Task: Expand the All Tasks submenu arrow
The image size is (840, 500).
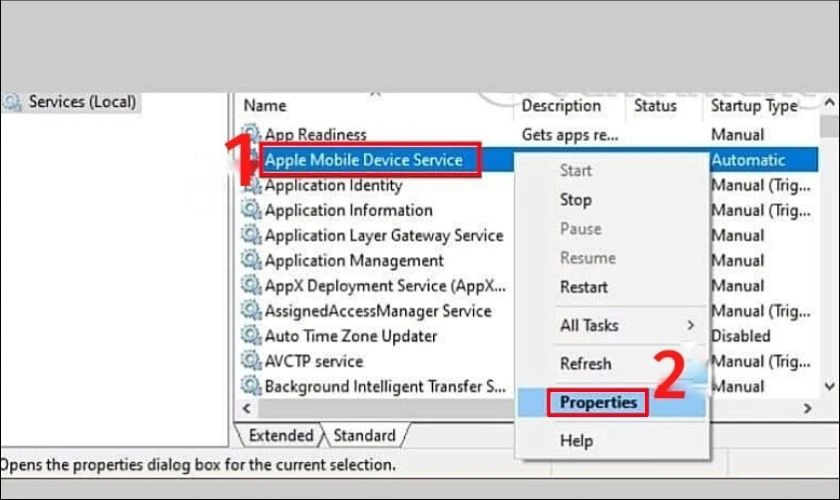Action: click(691, 325)
